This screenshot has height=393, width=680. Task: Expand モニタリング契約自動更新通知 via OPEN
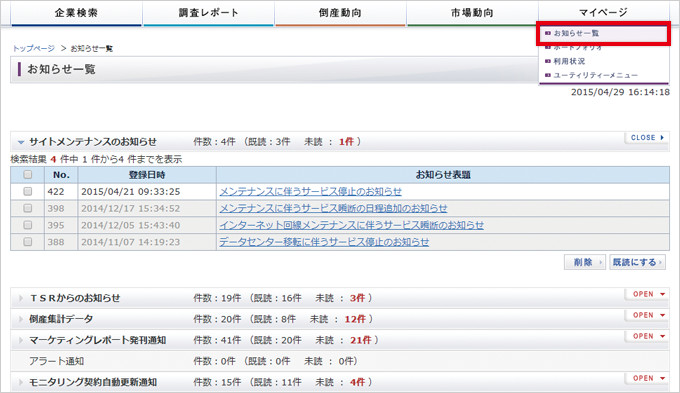click(x=648, y=378)
